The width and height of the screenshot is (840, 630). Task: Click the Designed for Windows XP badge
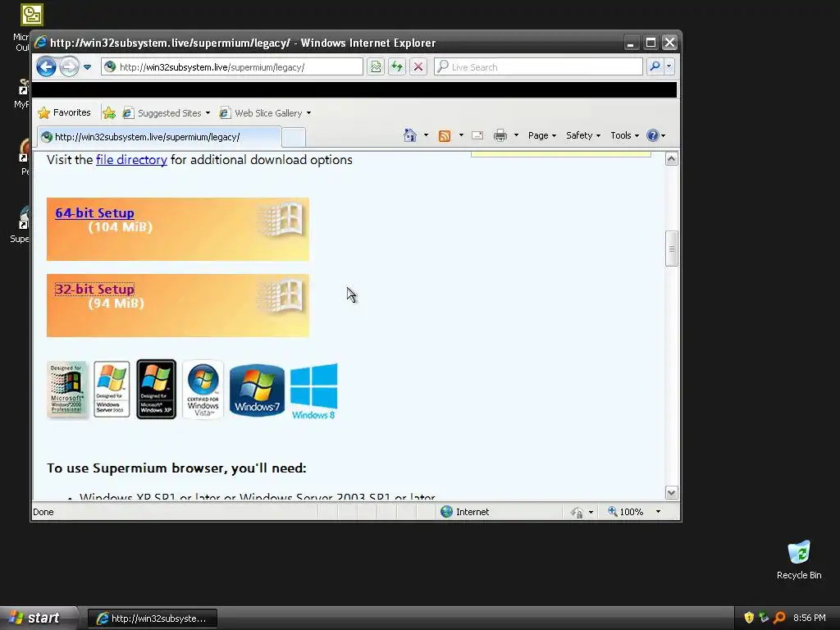click(x=157, y=390)
